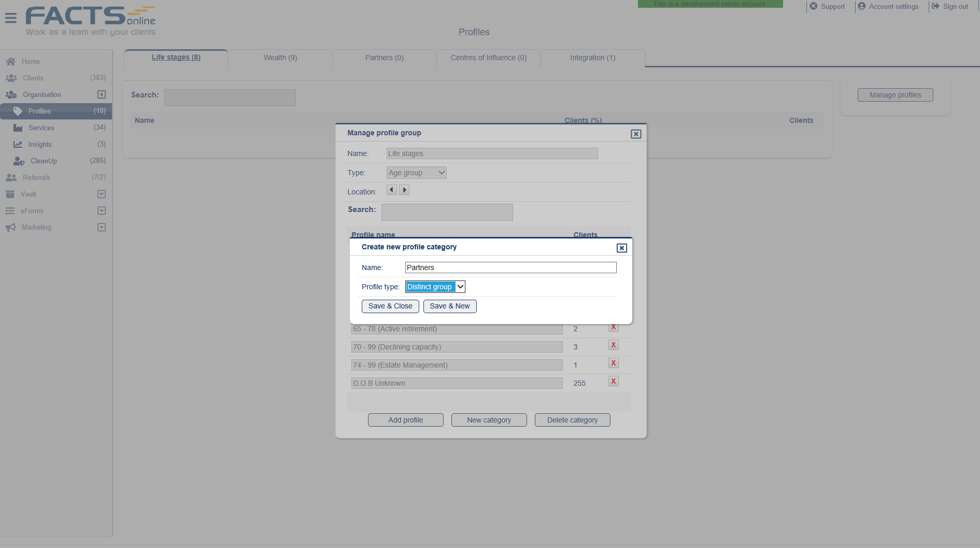
Task: Switch to the Integration (1) tab
Action: 593,58
